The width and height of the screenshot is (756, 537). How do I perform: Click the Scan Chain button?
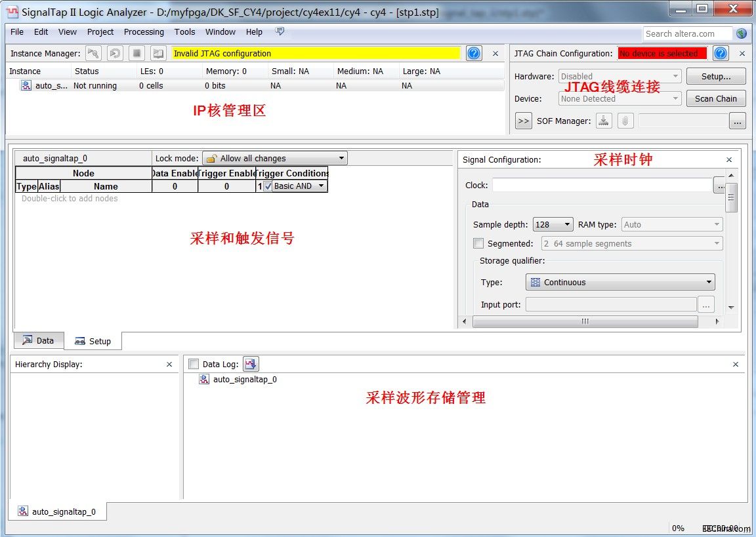715,98
